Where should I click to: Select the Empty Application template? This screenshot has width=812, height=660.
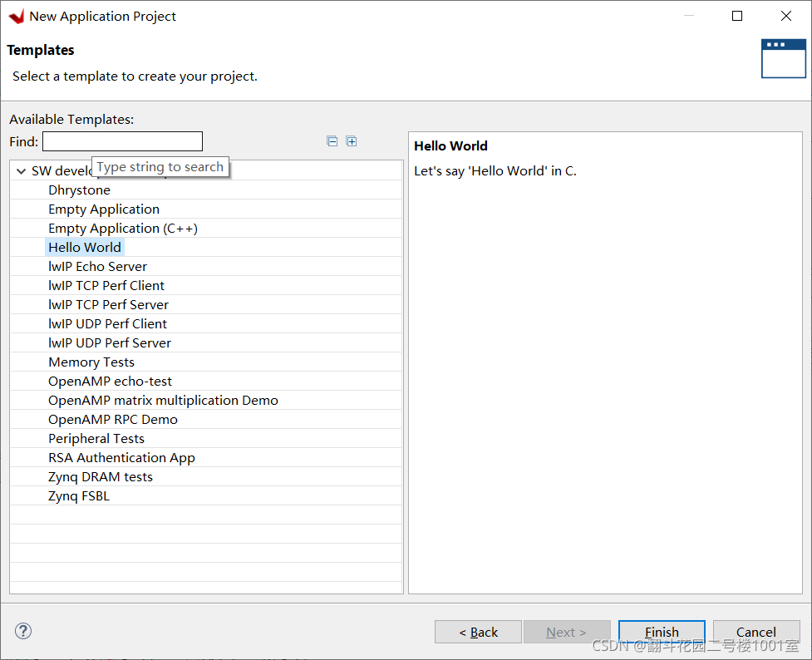(104, 209)
